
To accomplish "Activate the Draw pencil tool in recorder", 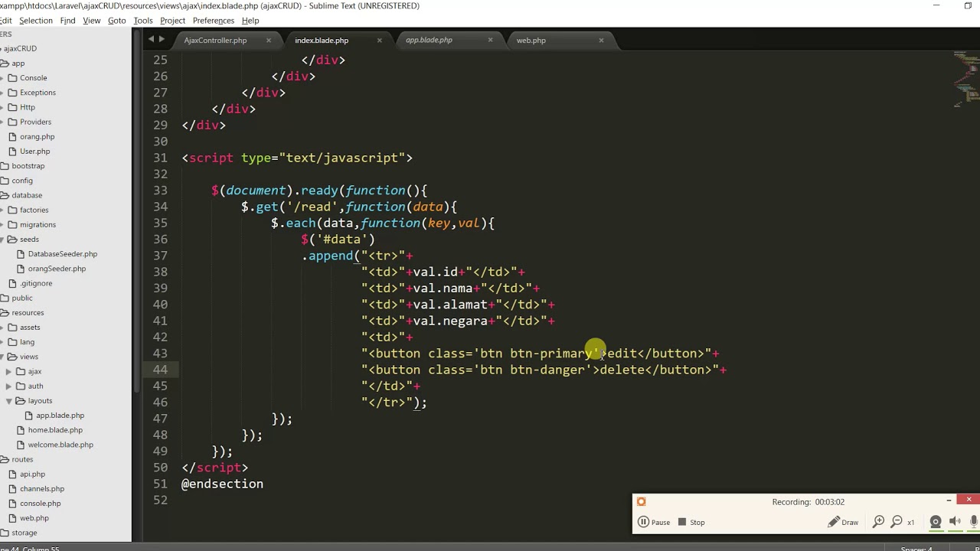I will coord(843,523).
